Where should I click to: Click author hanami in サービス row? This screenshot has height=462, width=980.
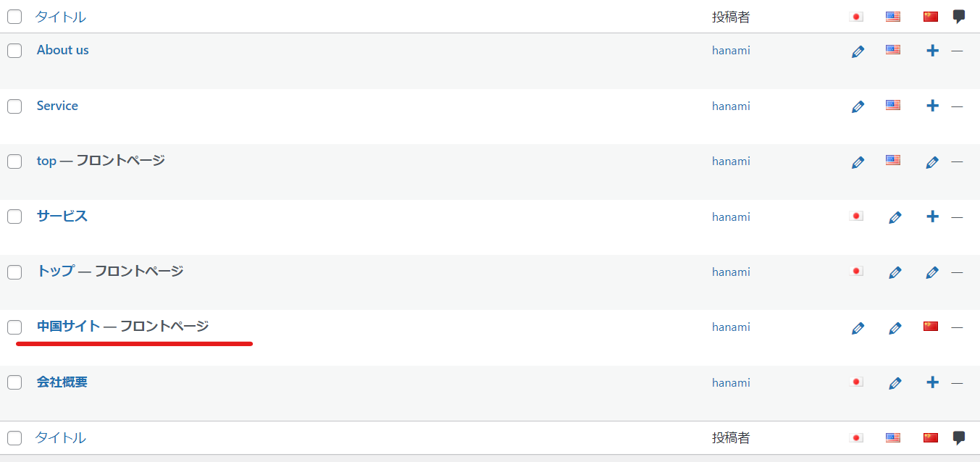(731, 217)
